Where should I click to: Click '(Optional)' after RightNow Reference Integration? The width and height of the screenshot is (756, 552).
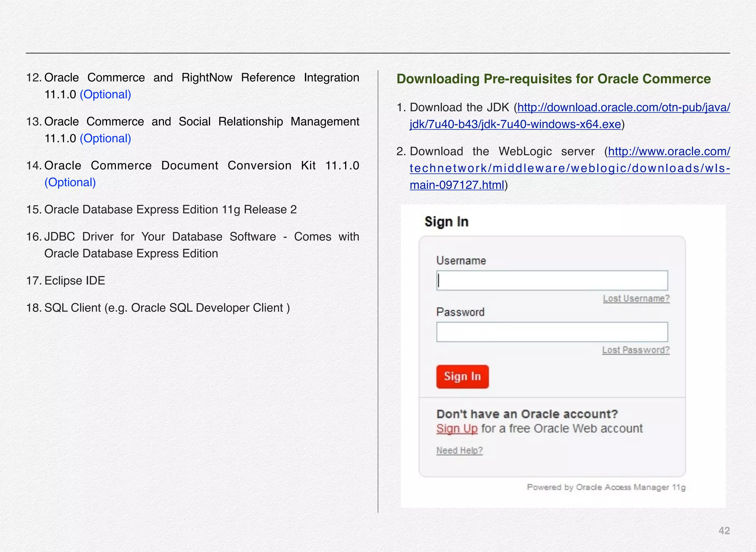[x=106, y=95]
